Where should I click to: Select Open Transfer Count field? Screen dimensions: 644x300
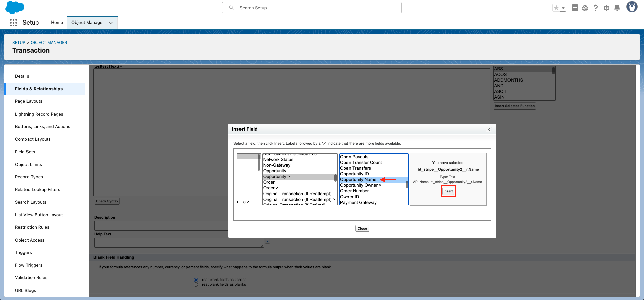(x=372, y=163)
